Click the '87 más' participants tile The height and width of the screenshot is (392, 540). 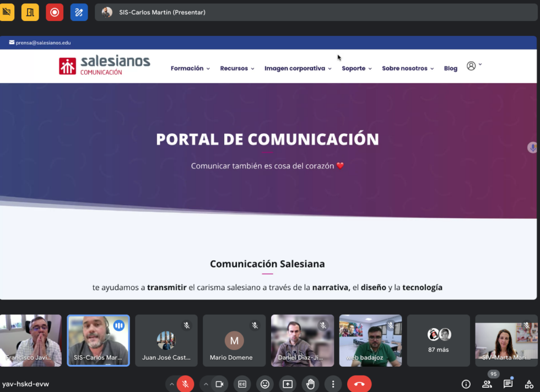click(x=439, y=341)
